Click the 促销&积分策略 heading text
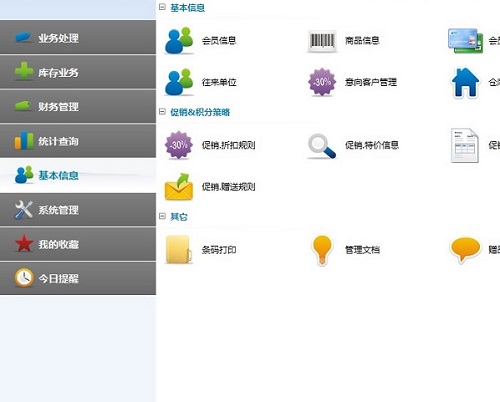The image size is (500, 402). (x=200, y=112)
